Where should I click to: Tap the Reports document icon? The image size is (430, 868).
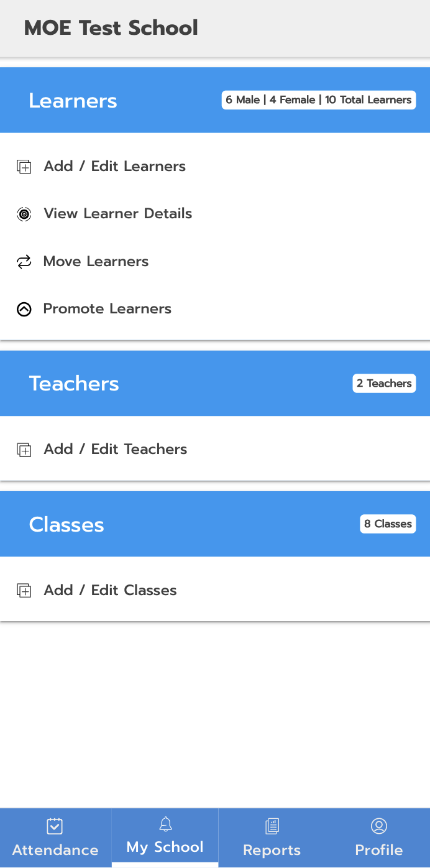(272, 826)
